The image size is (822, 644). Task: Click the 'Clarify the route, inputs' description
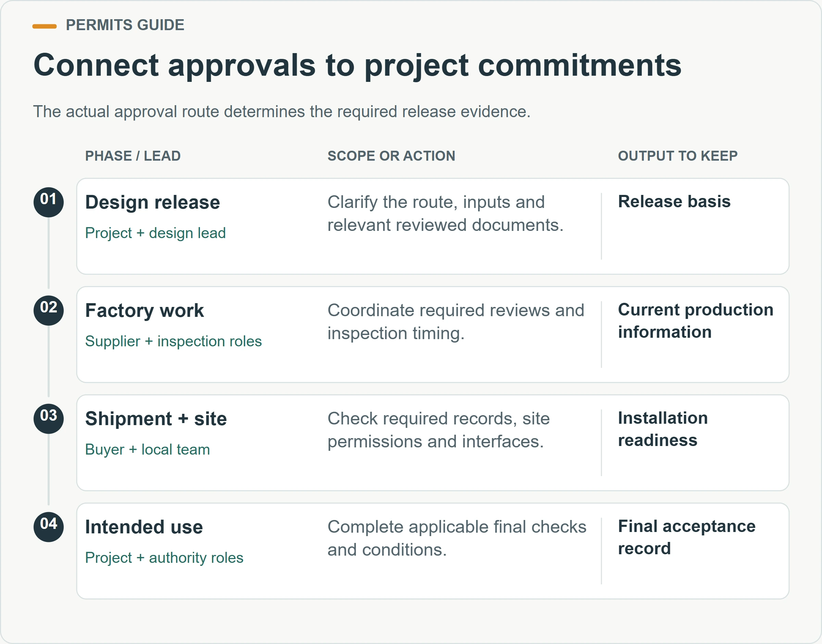click(x=446, y=213)
